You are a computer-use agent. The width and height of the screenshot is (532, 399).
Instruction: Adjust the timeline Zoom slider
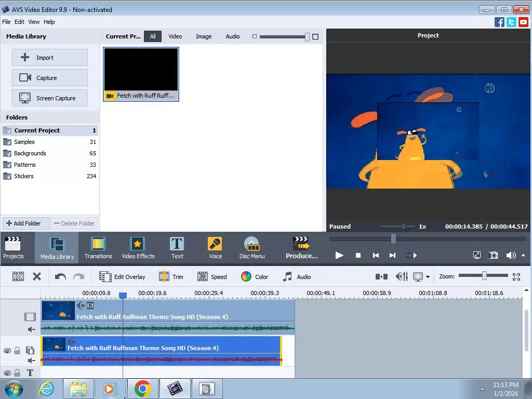(x=483, y=276)
